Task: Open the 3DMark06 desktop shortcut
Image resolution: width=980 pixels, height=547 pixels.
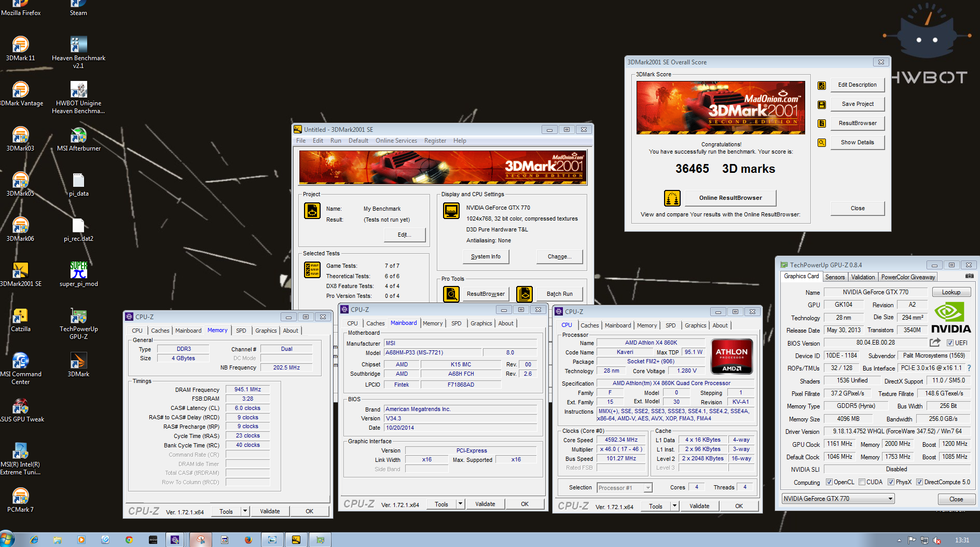Action: click(x=20, y=229)
